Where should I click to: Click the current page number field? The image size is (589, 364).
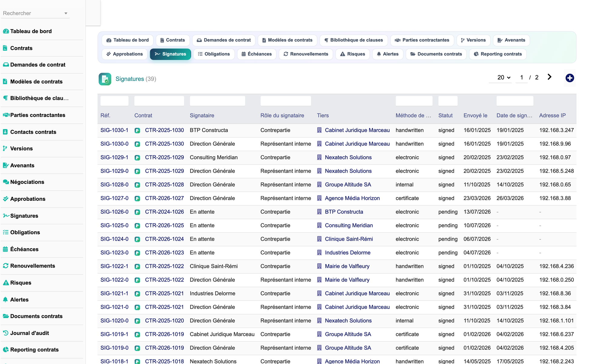click(522, 78)
